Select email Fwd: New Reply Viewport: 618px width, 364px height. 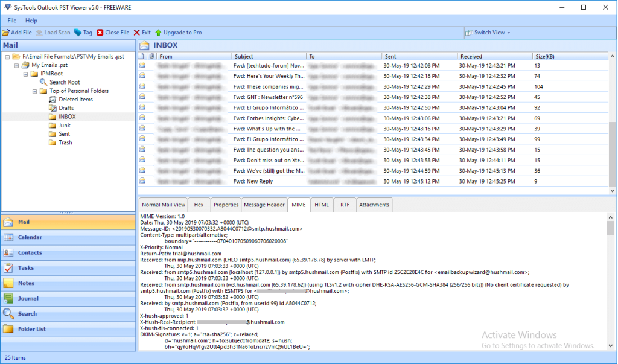pos(373,182)
